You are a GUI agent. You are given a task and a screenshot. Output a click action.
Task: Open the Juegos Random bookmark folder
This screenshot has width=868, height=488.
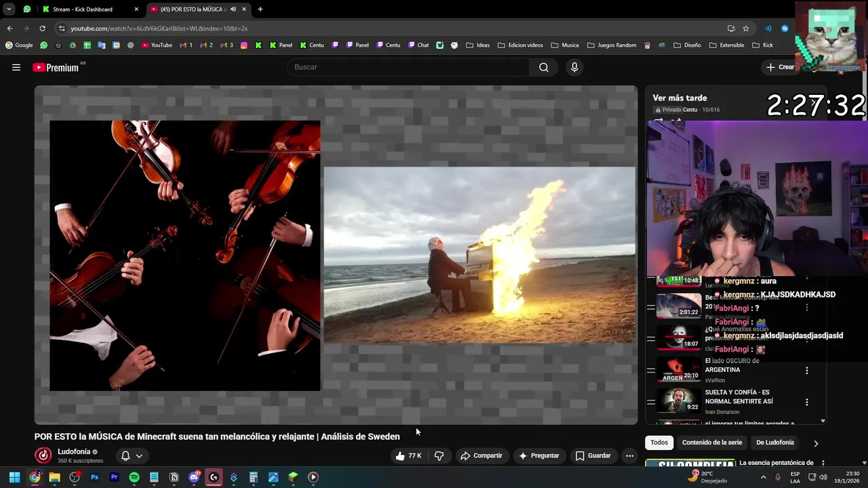coord(611,45)
